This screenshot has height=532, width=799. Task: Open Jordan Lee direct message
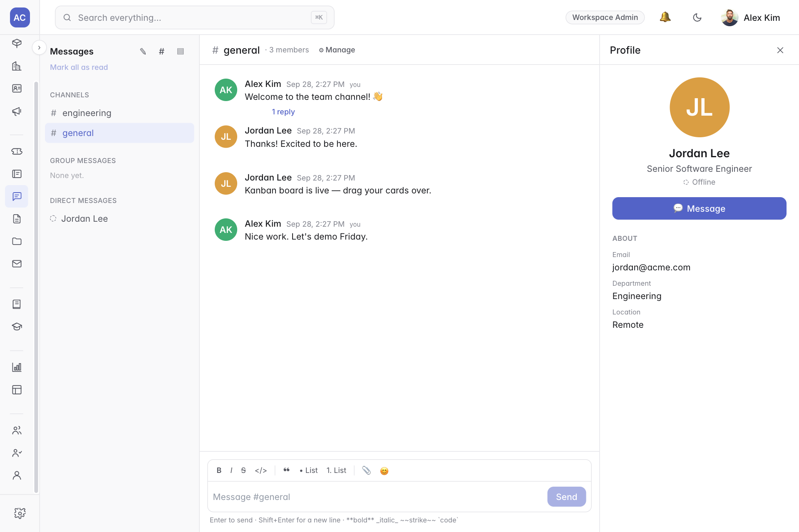coord(119,218)
